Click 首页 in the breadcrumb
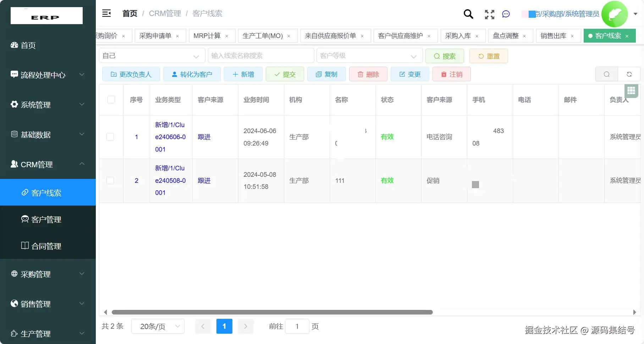Viewport: 644px width, 344px height. click(x=130, y=13)
